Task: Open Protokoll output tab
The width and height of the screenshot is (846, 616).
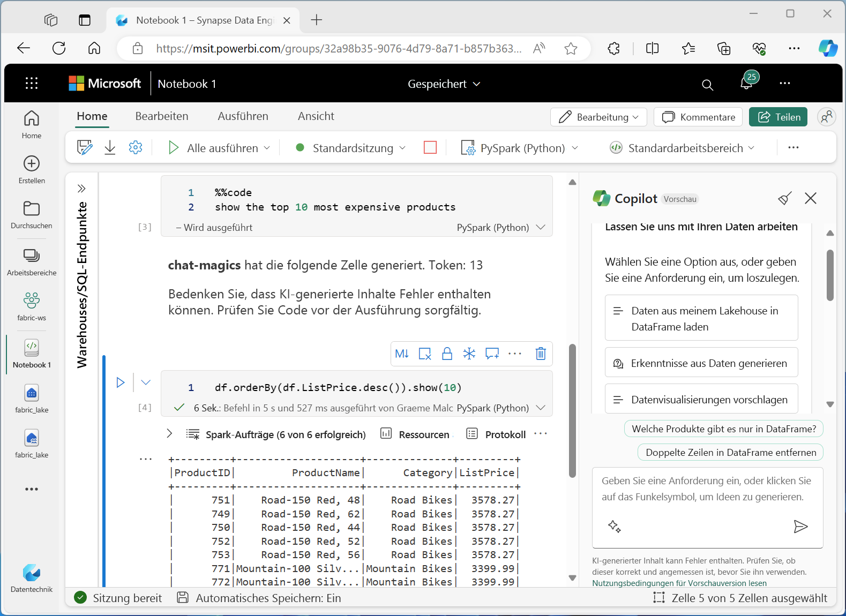Action: click(496, 434)
